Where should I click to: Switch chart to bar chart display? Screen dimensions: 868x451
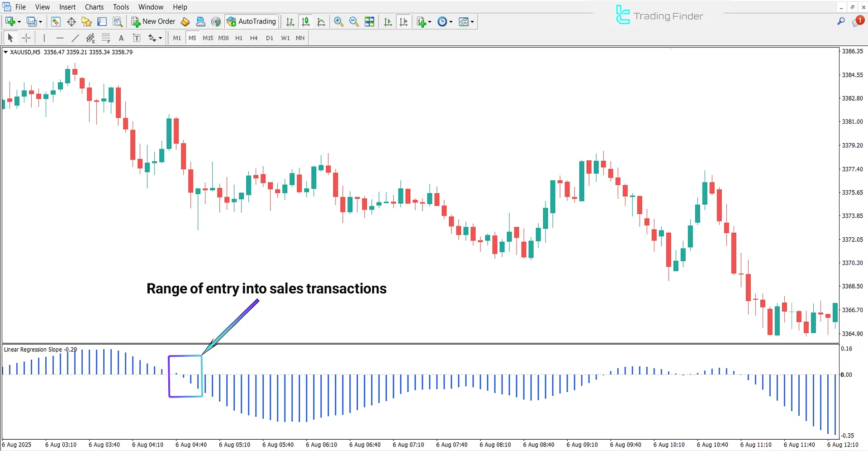point(290,21)
